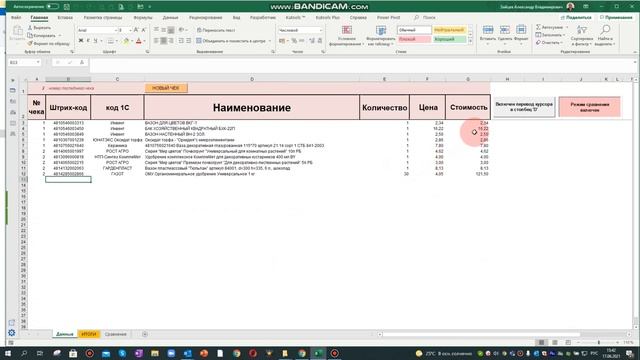Apply the Bad (Плохой) cell style
This screenshot has height=360, width=640.
[x=414, y=39]
